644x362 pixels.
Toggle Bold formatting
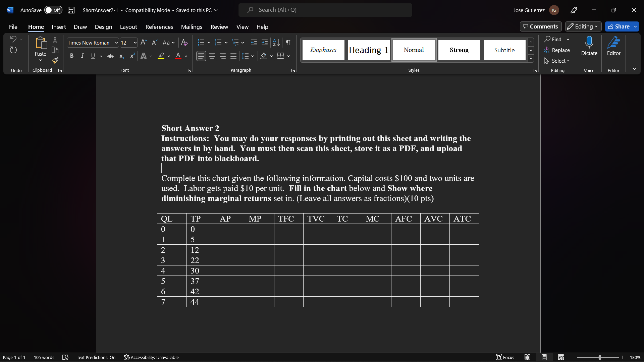[71, 56]
